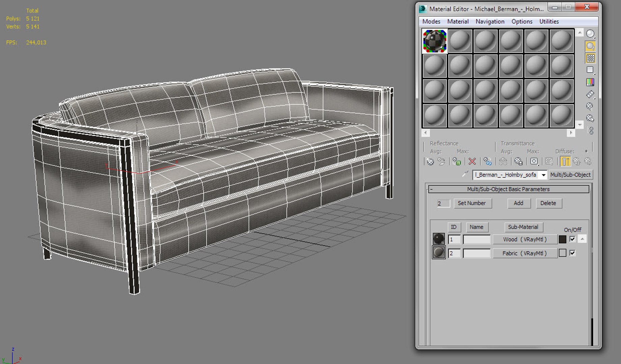This screenshot has height=364, width=621.
Task: Click Name field for sub-material ID 1
Action: (477, 240)
